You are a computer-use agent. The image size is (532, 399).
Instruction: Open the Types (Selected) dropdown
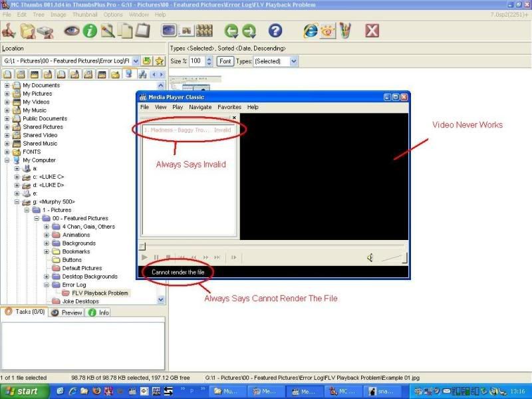pyautogui.click(x=294, y=61)
